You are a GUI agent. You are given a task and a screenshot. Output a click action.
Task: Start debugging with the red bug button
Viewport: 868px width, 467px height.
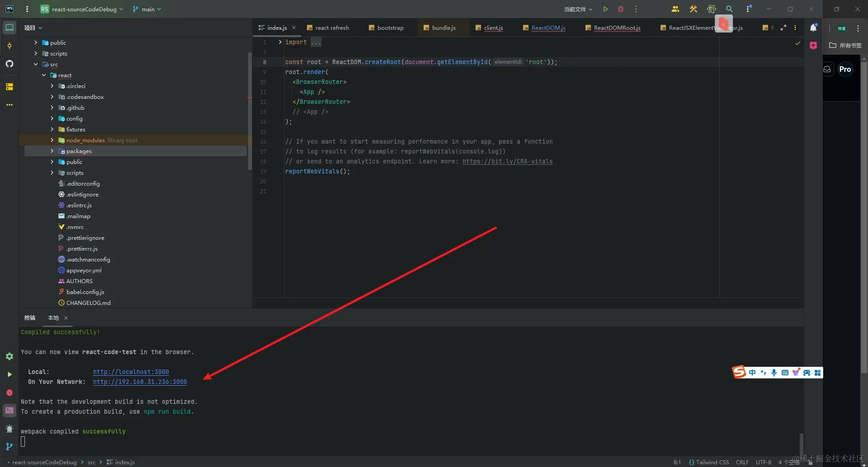(x=621, y=9)
